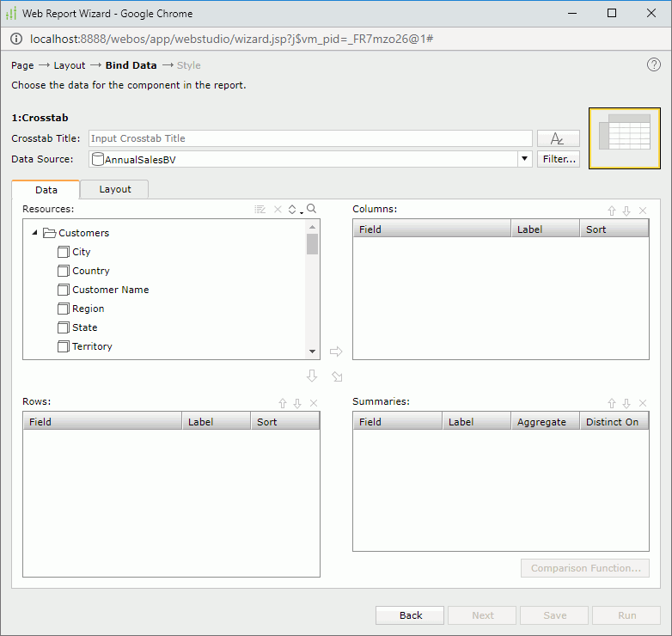Select the City field in Resources
672x636 pixels.
tap(81, 252)
